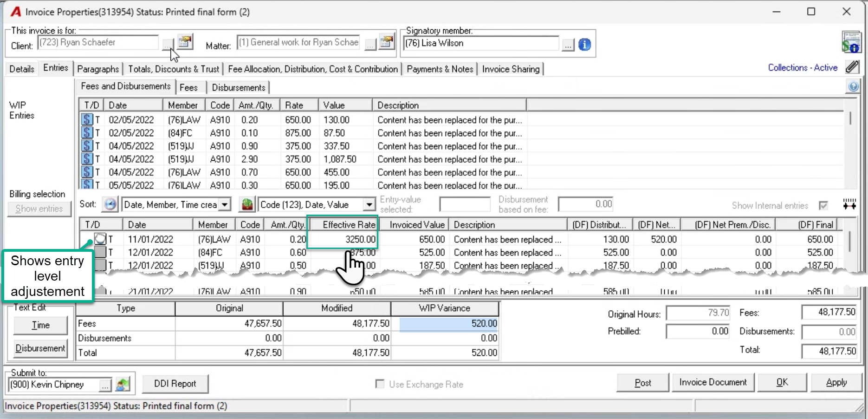Toggle the selection box on the (84)FC 12/01/2022 entry

[x=100, y=252]
